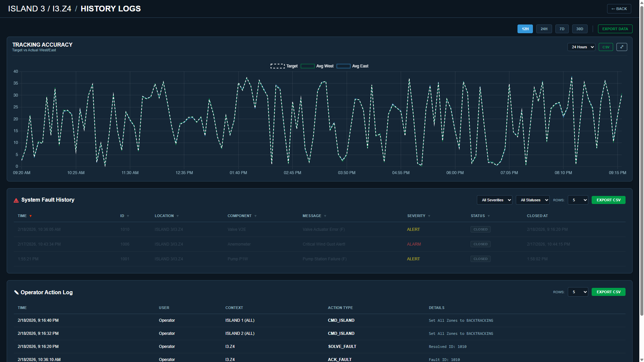
Task: Click the CSV icon on Tracking Accuracy panel
Action: click(x=605, y=47)
